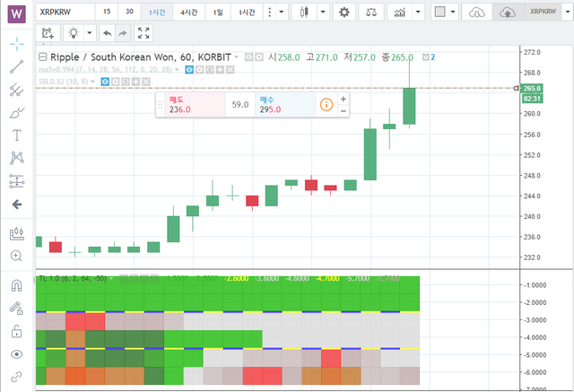Click the plus button in trade panel
The height and width of the screenshot is (392, 574).
click(x=344, y=99)
